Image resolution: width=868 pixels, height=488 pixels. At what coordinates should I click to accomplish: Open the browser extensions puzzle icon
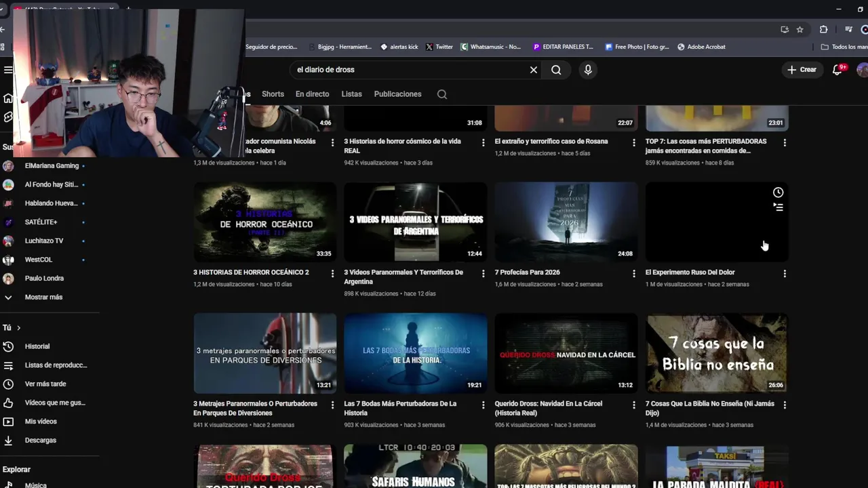823,29
